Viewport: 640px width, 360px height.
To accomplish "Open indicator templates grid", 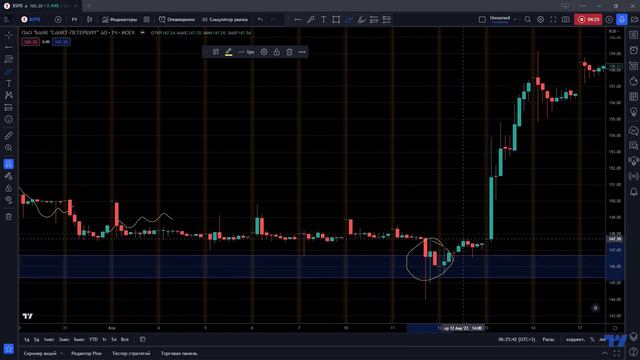I will (147, 20).
